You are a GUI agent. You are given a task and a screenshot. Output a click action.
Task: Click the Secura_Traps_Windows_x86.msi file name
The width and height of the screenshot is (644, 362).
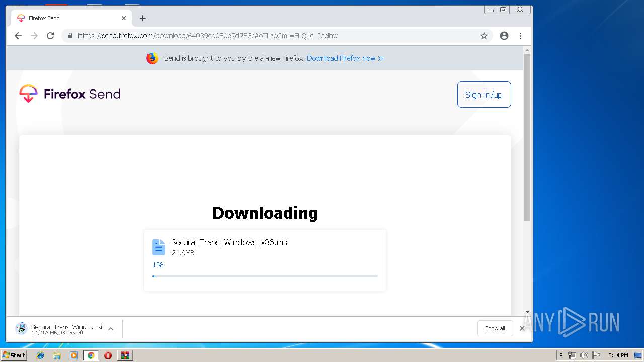click(230, 242)
